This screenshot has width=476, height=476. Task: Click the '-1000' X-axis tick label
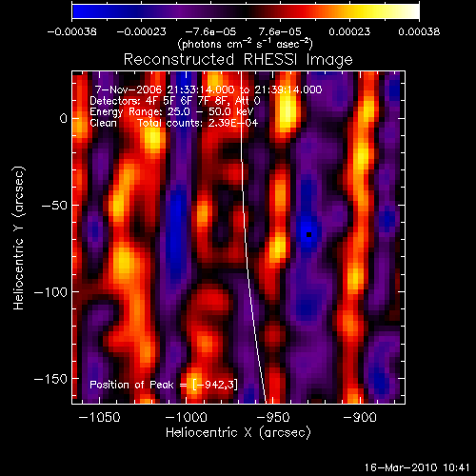point(187,417)
